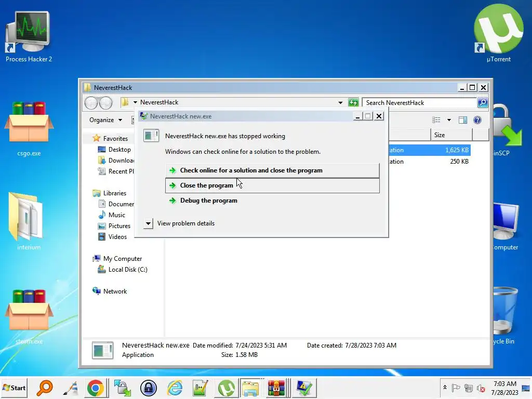This screenshot has height=399, width=532.
Task: Open steam.exe archive on the desktop
Action: [29, 317]
